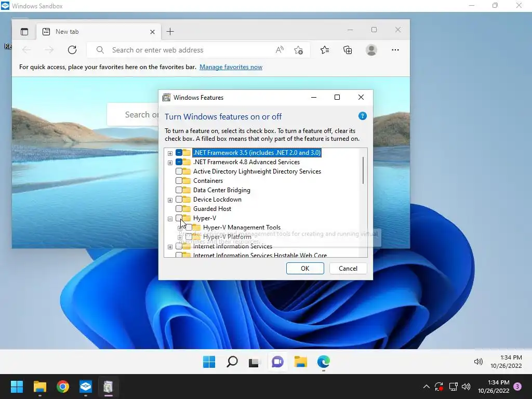Screen dimensions: 532x399
Task: Open a new tab with plus icon
Action: coord(170,32)
